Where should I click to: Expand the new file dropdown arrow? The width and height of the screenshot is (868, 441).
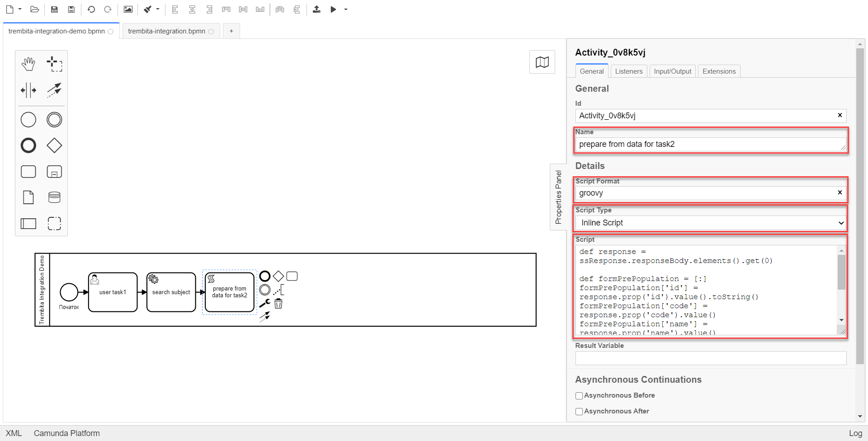tap(20, 9)
